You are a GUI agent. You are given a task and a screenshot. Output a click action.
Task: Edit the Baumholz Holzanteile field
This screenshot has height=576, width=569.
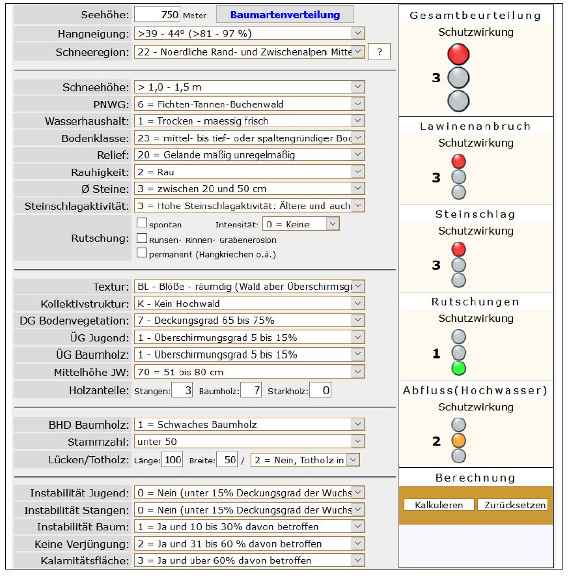251,390
